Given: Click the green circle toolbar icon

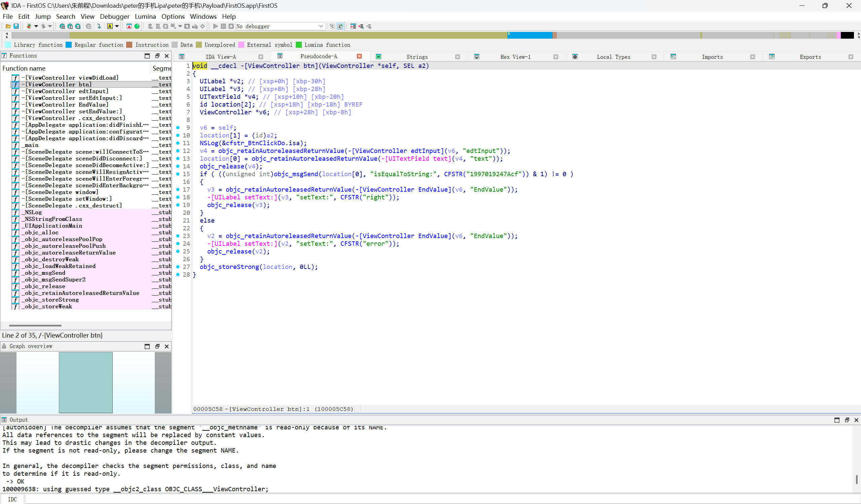Looking at the screenshot, I should [137, 26].
